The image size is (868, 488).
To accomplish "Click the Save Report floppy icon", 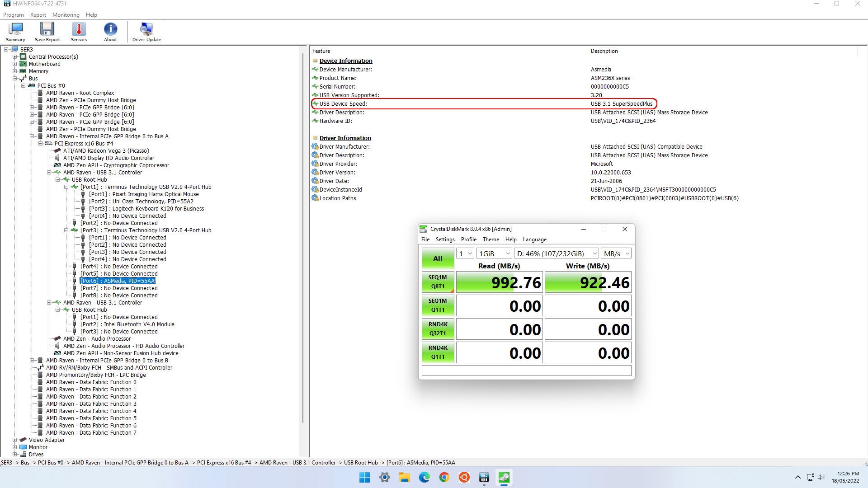I will (x=47, y=32).
